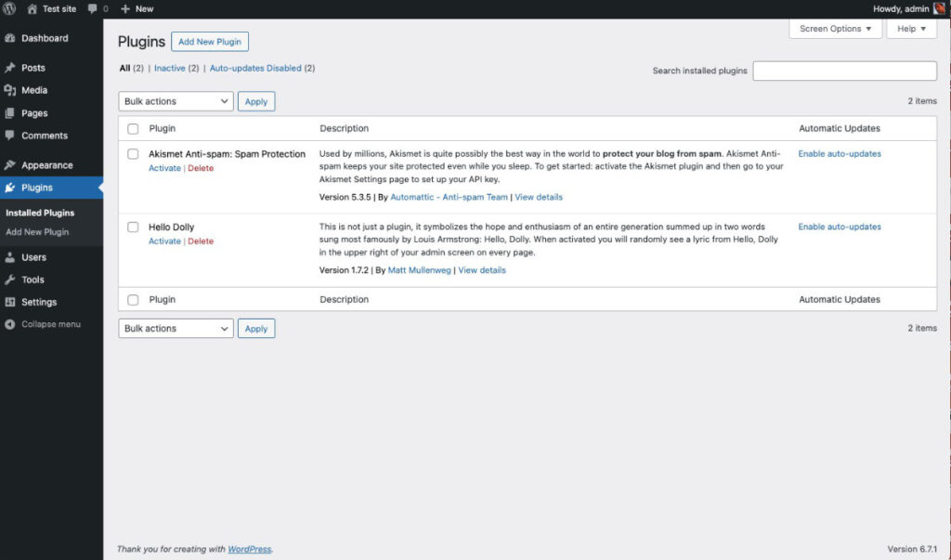Click the Appearance paintbrush icon
This screenshot has height=560, width=951.
pyautogui.click(x=9, y=165)
